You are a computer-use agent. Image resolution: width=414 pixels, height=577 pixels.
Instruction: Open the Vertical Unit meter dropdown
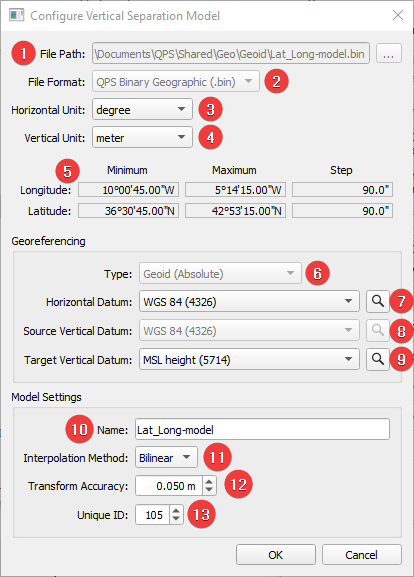(142, 137)
